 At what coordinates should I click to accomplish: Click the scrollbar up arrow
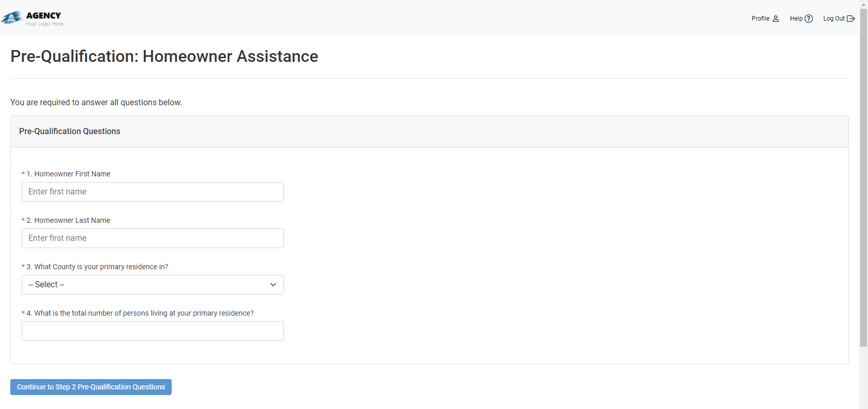pos(863,4)
